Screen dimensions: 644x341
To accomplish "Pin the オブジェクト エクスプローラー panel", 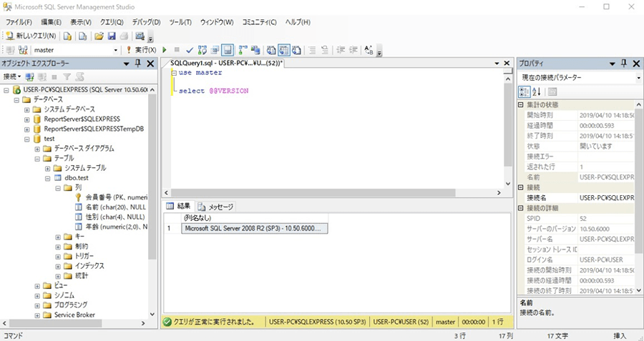I will [x=138, y=63].
